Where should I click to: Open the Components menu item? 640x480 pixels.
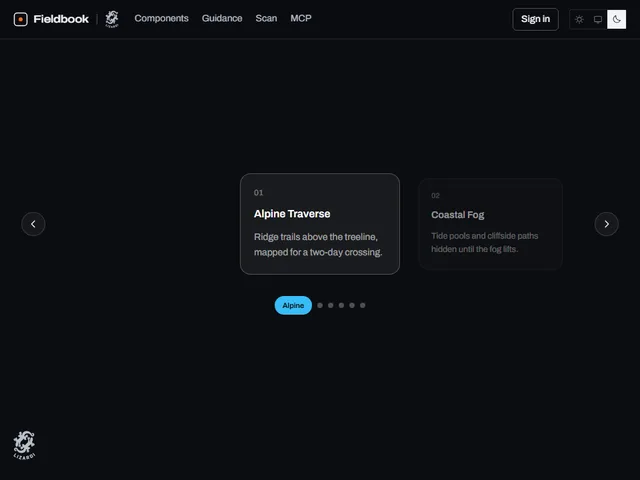click(161, 18)
